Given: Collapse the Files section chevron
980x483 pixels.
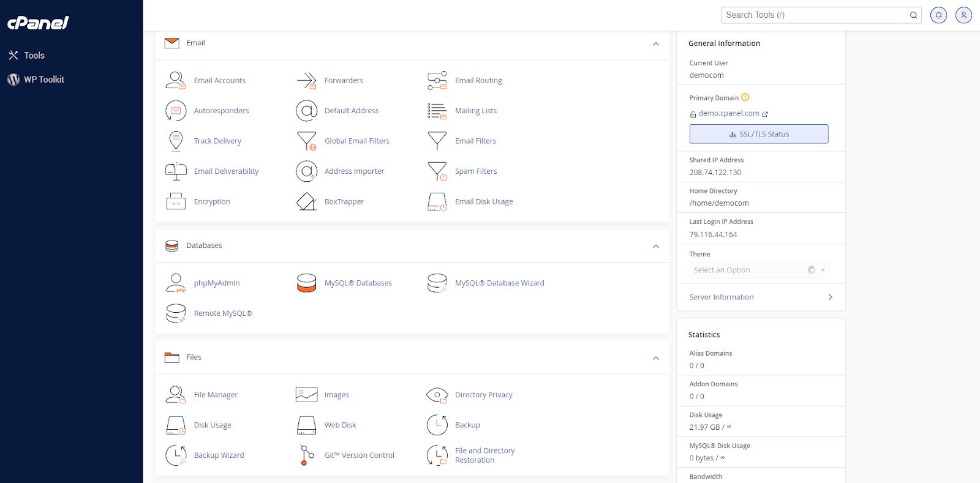Looking at the screenshot, I should coord(656,358).
